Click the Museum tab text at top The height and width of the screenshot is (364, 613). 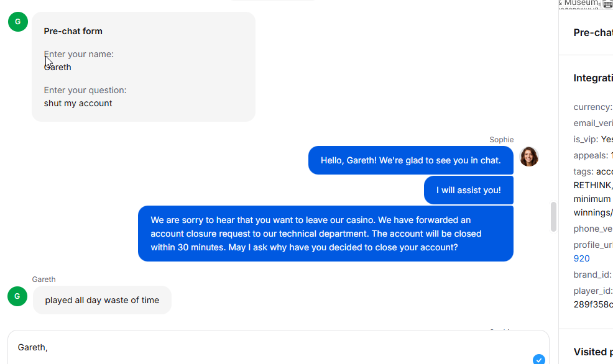[x=581, y=2]
